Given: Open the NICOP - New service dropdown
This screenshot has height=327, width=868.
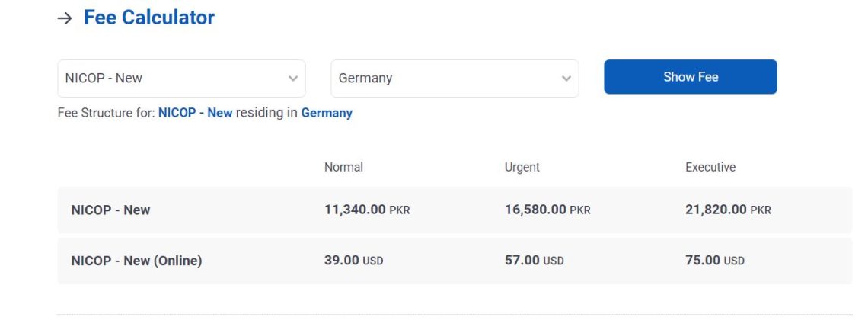Looking at the screenshot, I should click(x=181, y=79).
